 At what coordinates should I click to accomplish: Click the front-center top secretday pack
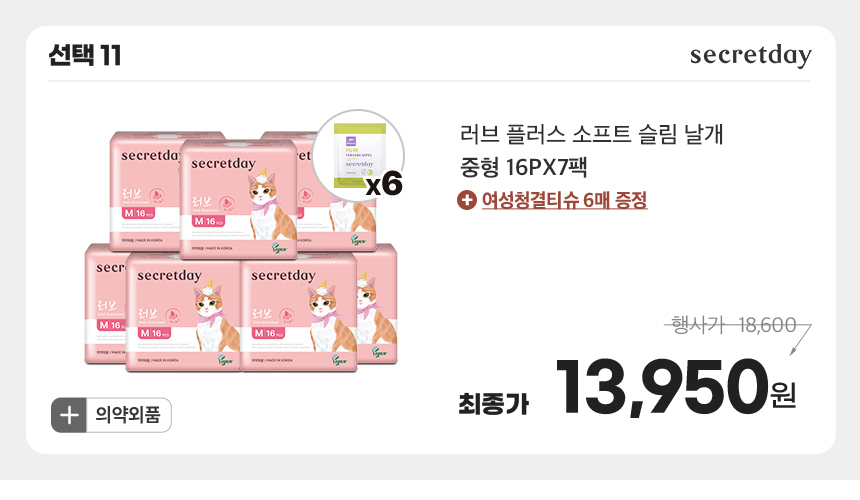pyautogui.click(x=239, y=200)
